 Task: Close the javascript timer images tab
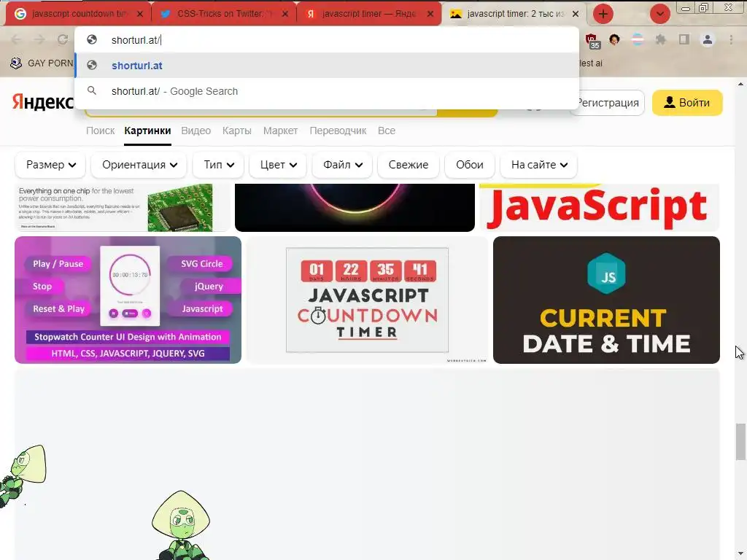[576, 14]
